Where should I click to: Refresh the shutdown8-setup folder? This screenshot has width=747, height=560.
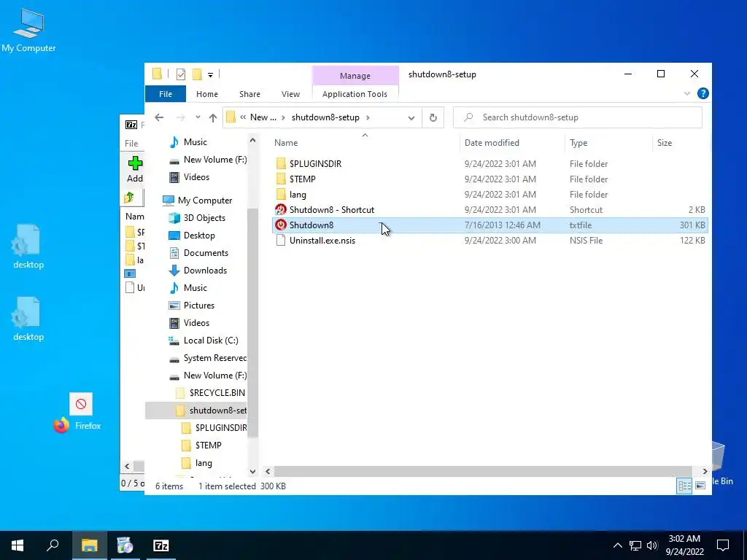433,117
